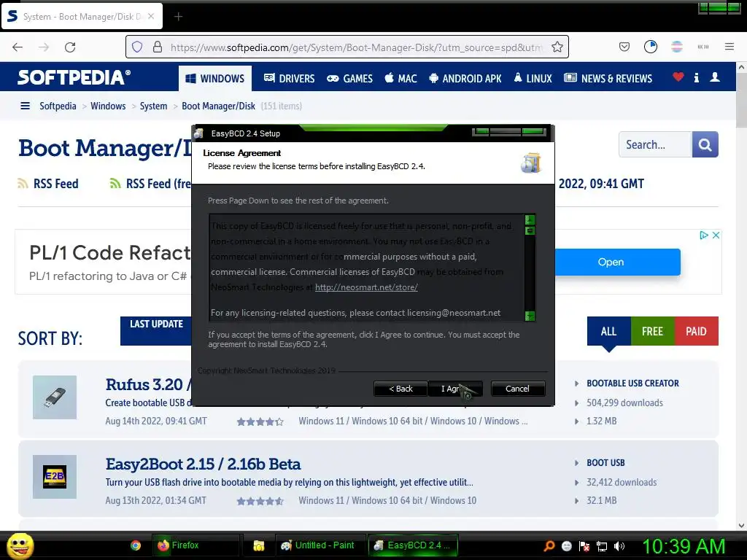
Task: Filter by PAID software
Action: click(x=697, y=331)
